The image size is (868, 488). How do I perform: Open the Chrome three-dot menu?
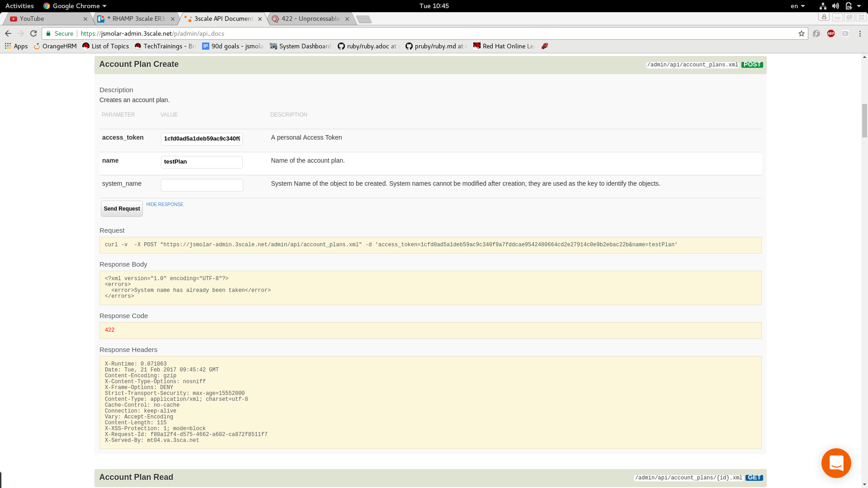[x=860, y=33]
